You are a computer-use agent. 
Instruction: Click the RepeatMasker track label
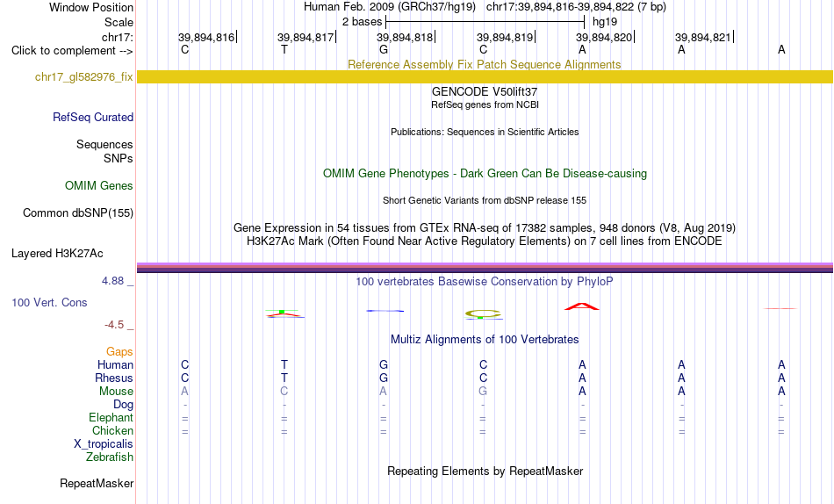pos(97,483)
